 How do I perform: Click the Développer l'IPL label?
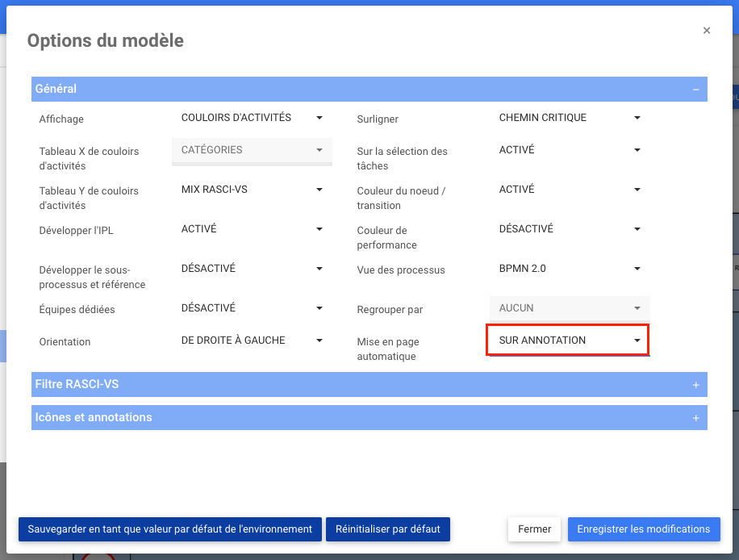tap(77, 231)
